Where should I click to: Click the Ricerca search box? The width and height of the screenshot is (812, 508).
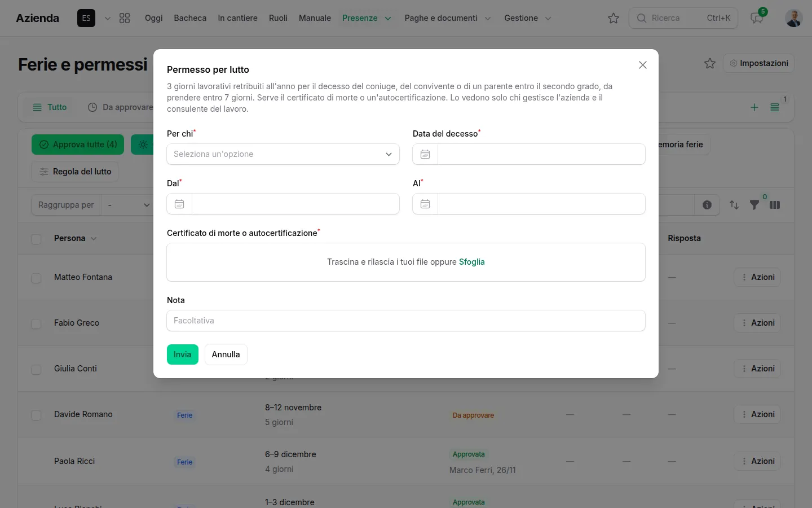683,18
